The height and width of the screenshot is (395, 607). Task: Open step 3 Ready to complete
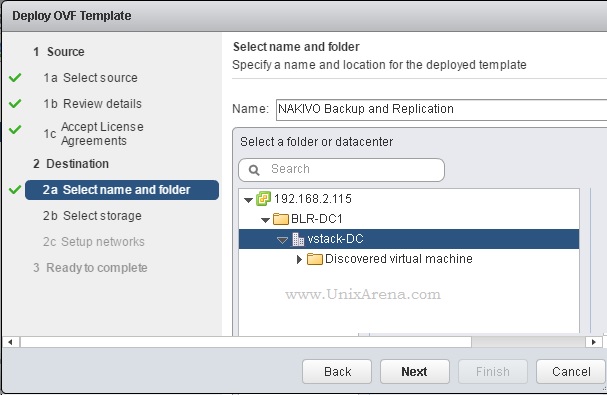click(x=90, y=268)
